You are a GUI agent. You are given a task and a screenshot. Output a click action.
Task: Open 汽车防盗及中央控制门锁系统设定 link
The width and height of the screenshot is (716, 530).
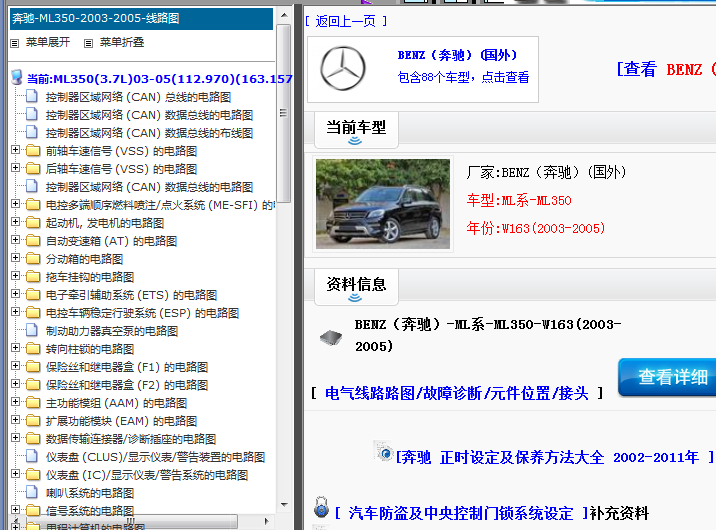coord(461,513)
